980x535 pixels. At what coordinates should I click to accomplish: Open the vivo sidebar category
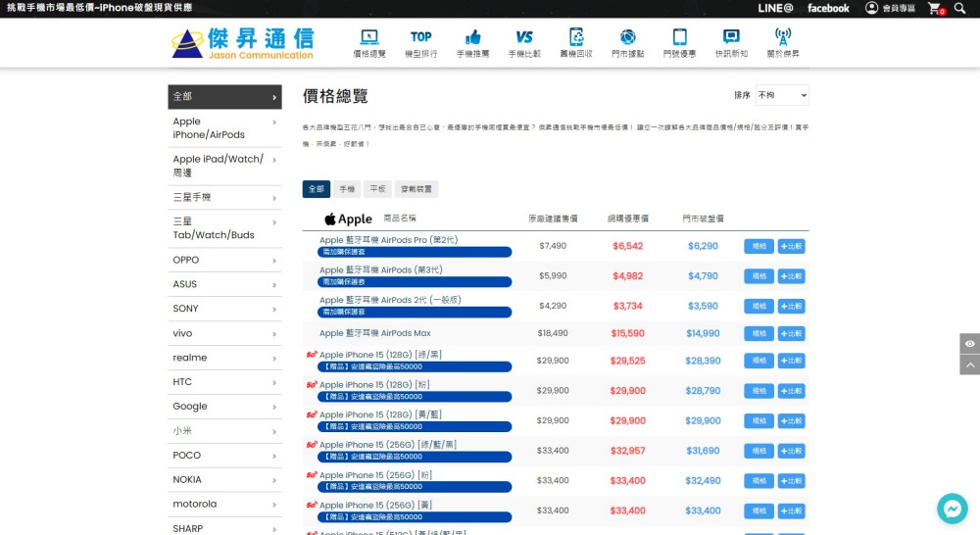(x=225, y=333)
